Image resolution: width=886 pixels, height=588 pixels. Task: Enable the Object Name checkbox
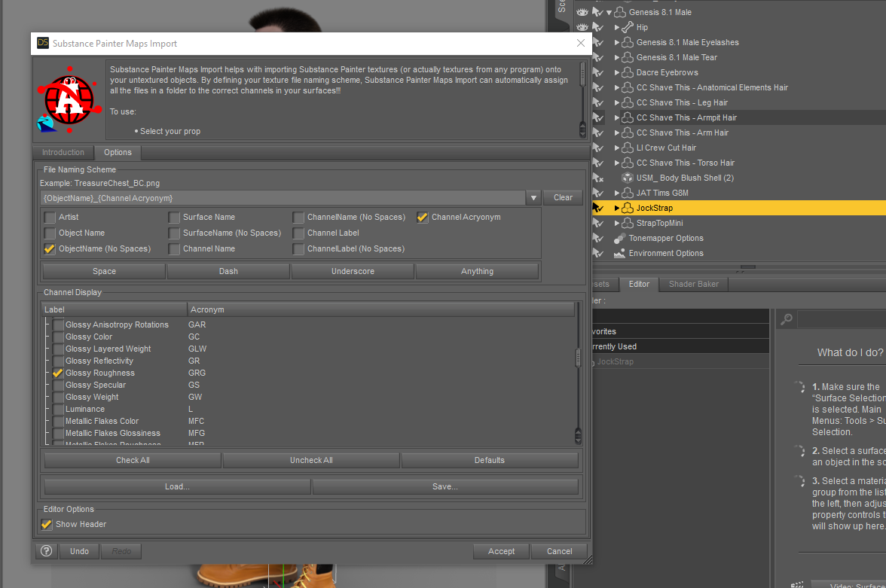(x=50, y=233)
